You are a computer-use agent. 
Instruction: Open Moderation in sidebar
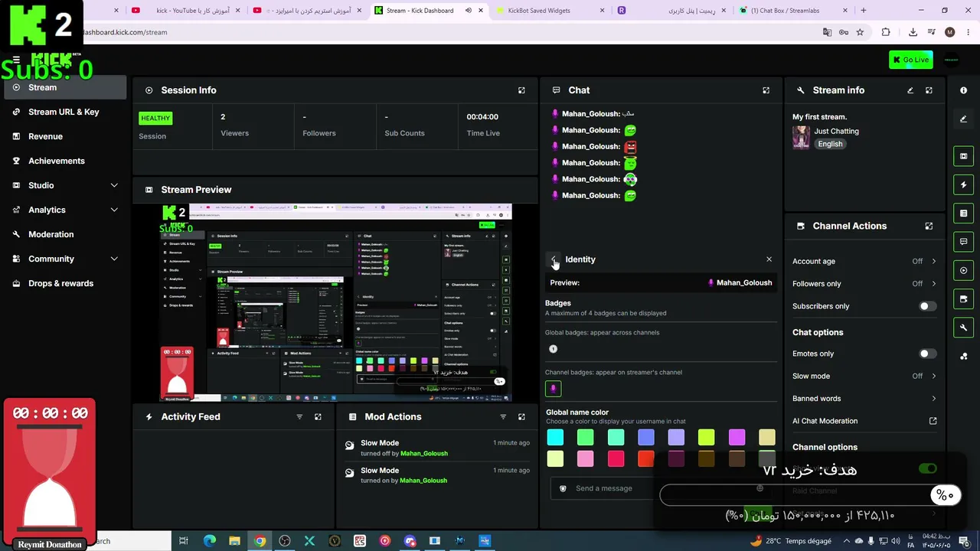click(x=66, y=234)
